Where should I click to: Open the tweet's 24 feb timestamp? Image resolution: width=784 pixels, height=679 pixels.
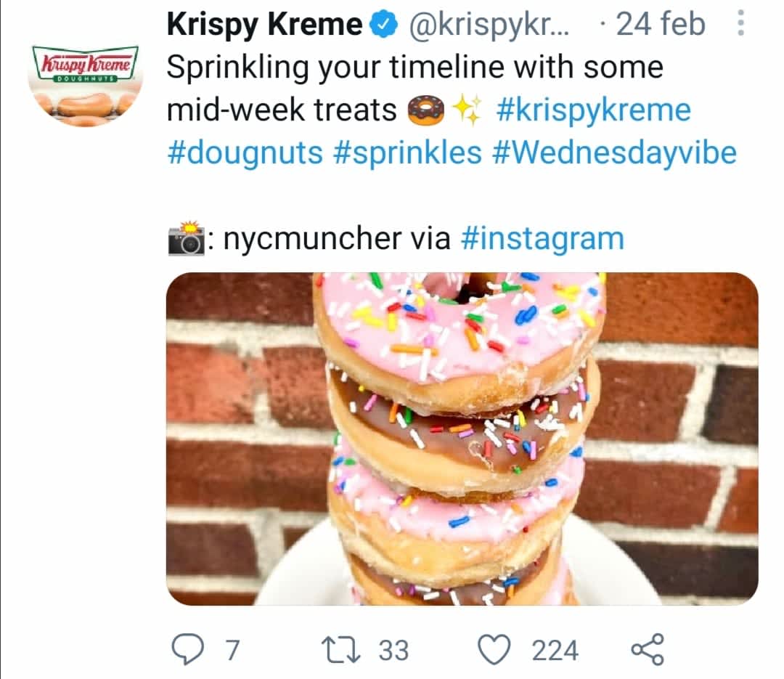tap(659, 25)
